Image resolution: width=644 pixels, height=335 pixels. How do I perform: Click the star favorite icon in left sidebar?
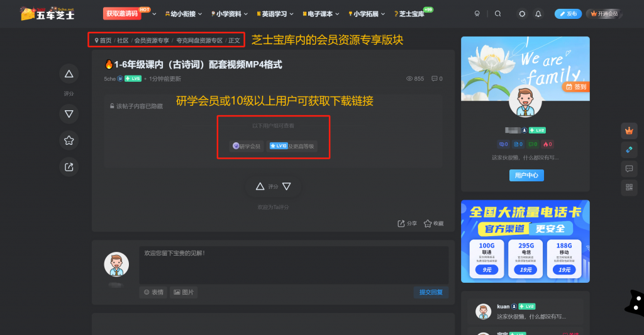point(69,140)
